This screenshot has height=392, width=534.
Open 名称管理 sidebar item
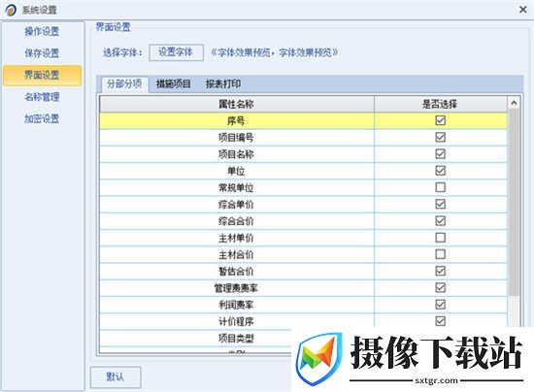[x=42, y=97]
